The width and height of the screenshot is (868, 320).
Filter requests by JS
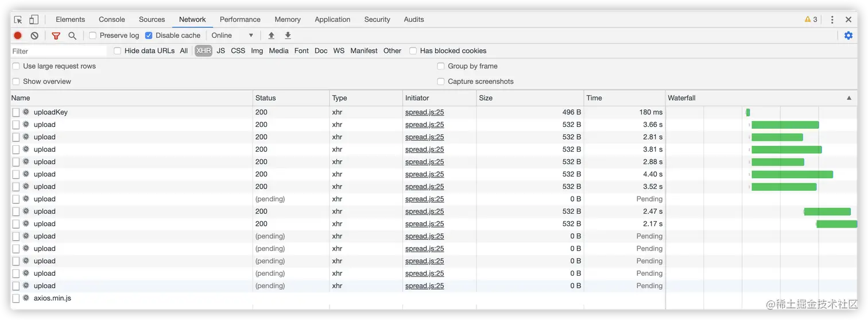pyautogui.click(x=220, y=51)
